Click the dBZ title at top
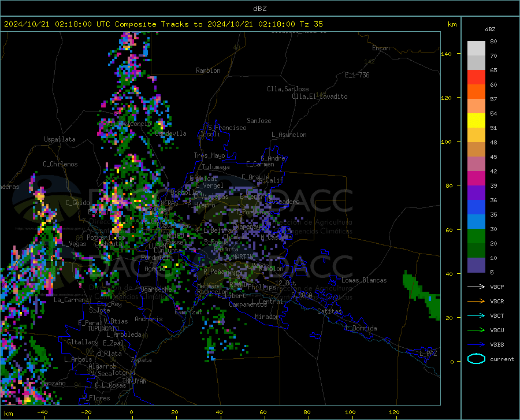 point(259,9)
